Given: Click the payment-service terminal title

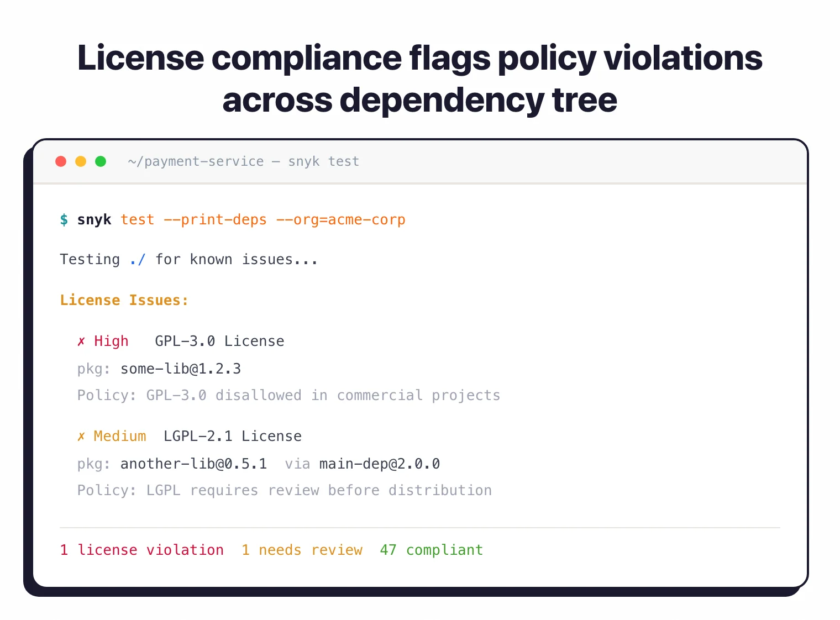Looking at the screenshot, I should point(243,161).
